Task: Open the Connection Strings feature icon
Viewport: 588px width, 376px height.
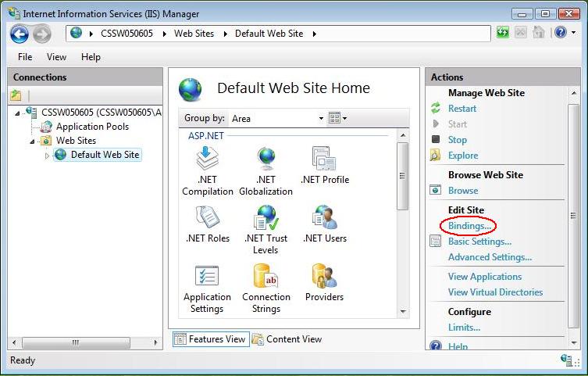Action: (265, 277)
